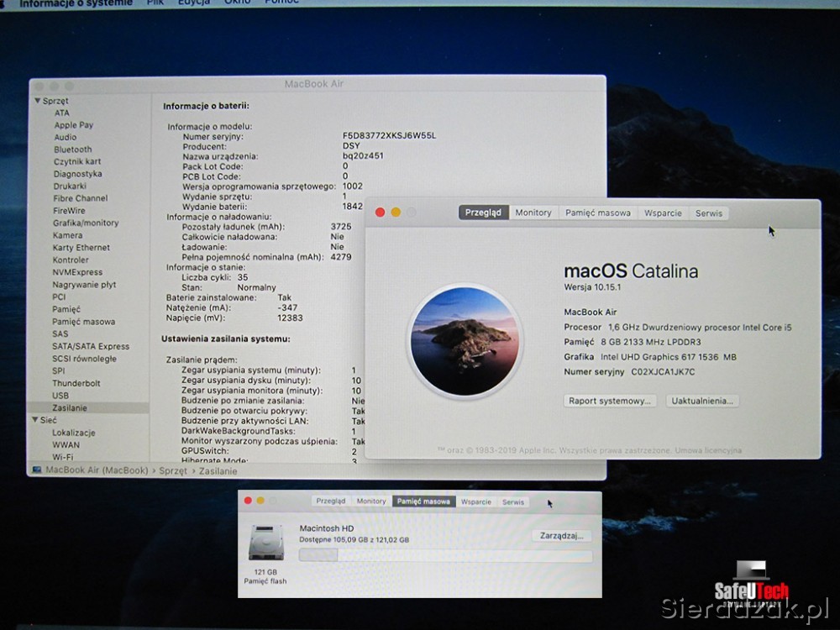Switch to Przegląd tab in Macintosh HD window

pyautogui.click(x=330, y=501)
